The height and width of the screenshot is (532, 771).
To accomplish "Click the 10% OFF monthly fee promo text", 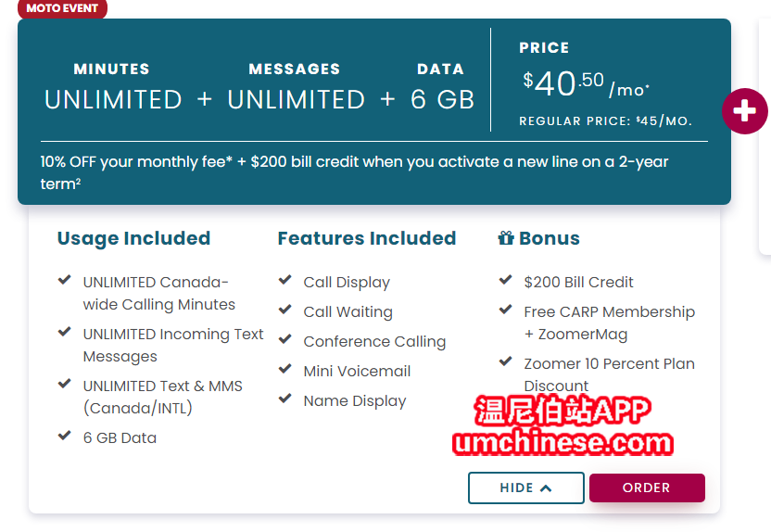I will tap(354, 172).
